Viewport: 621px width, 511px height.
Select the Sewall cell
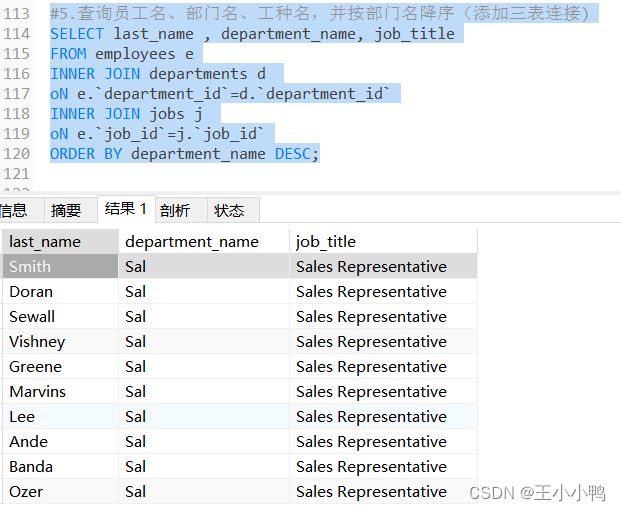[x=60, y=317]
